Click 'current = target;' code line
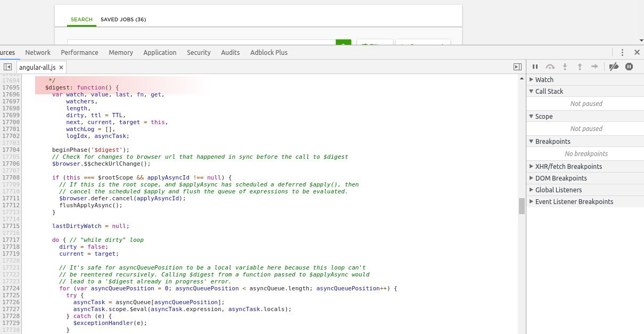Image resolution: width=644 pixels, height=334 pixels. [89, 254]
